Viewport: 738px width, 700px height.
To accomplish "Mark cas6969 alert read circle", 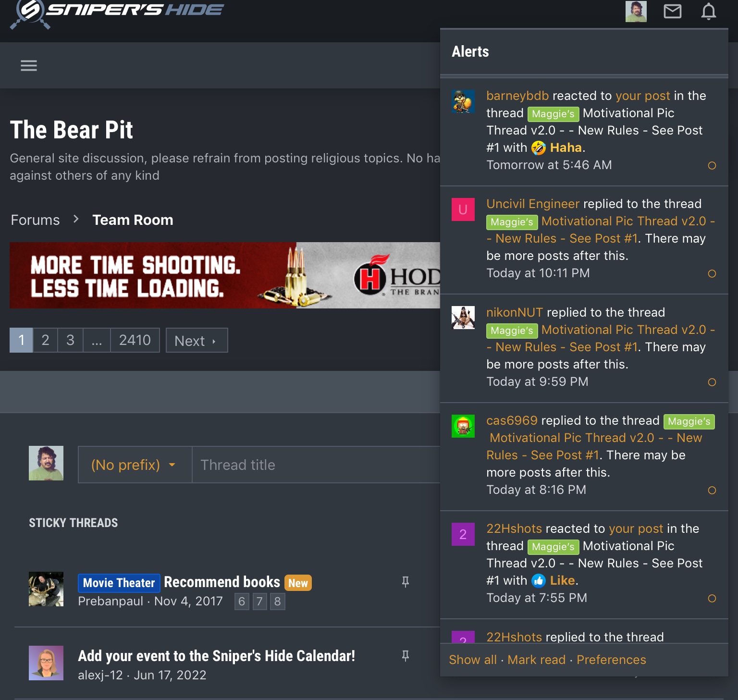I will 712,490.
